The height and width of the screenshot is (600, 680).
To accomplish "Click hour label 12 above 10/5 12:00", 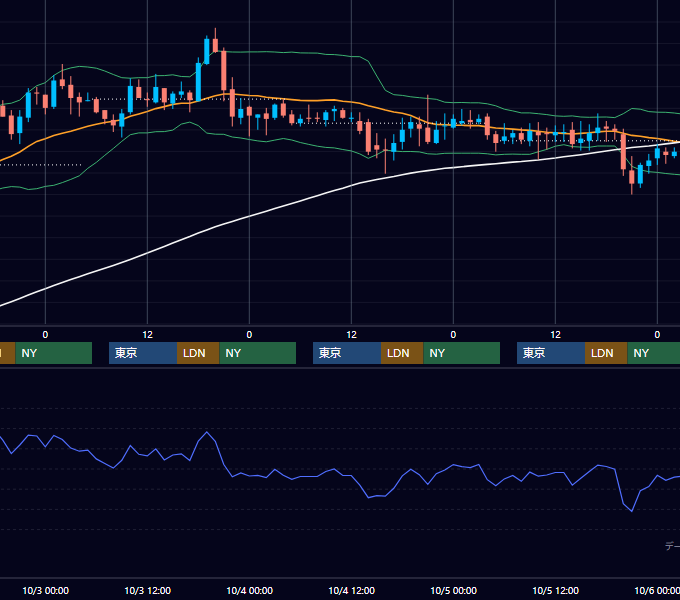I will (556, 335).
